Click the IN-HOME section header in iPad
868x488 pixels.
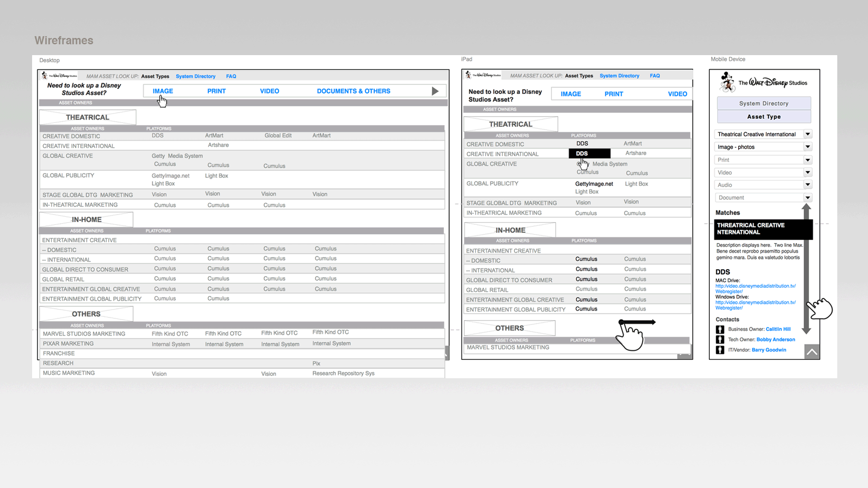point(510,230)
